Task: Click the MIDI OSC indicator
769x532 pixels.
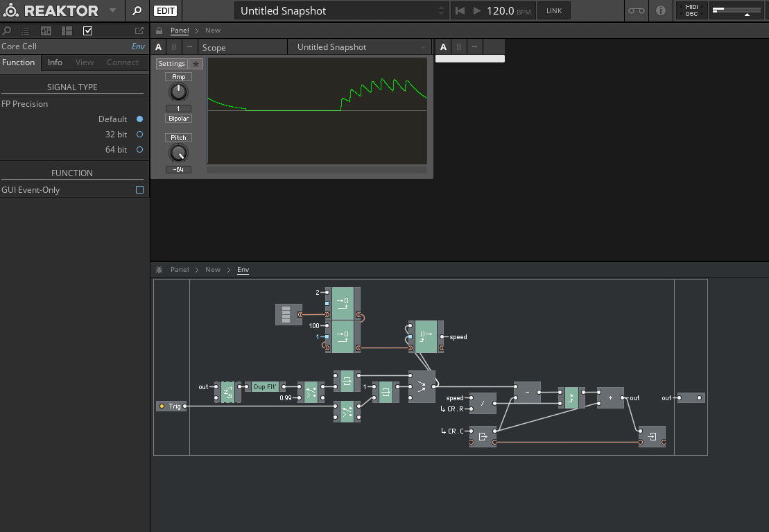Action: pos(691,10)
